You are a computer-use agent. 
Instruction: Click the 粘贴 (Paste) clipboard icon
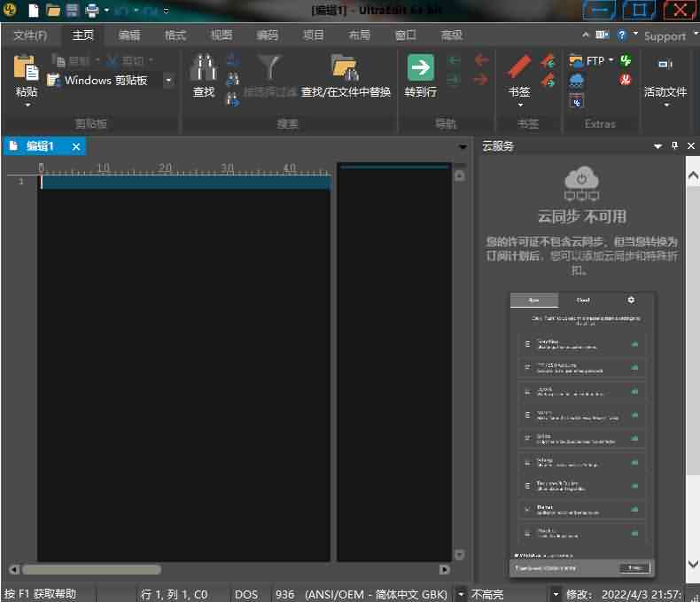pos(27,68)
